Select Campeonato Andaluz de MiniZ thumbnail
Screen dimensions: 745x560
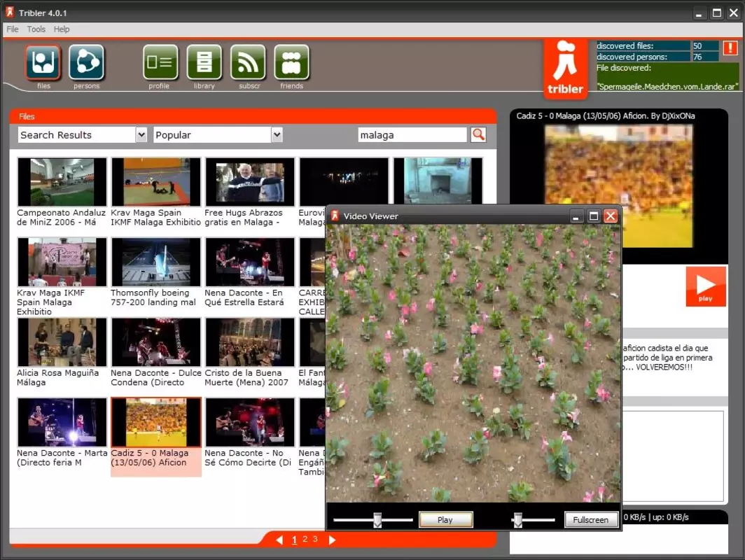(62, 182)
